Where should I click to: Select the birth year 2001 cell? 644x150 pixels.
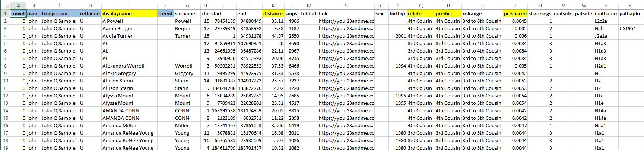coord(397,36)
